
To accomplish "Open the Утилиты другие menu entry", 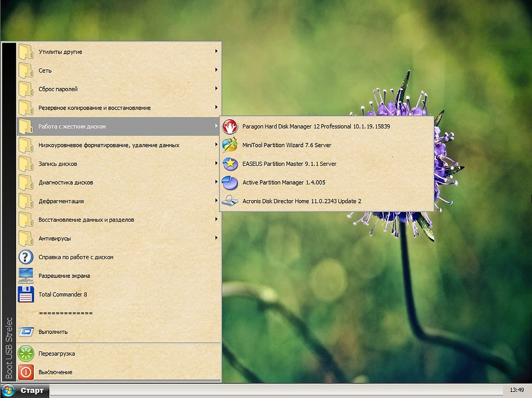I will tap(118, 52).
